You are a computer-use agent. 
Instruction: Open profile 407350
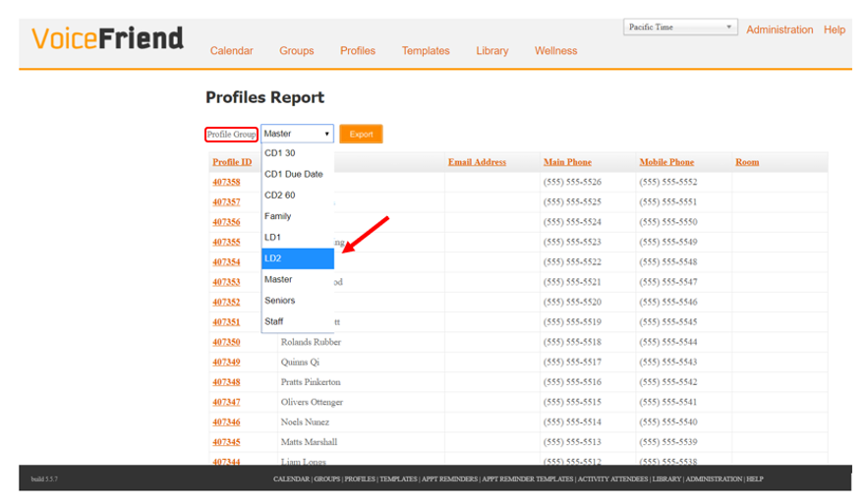click(226, 342)
